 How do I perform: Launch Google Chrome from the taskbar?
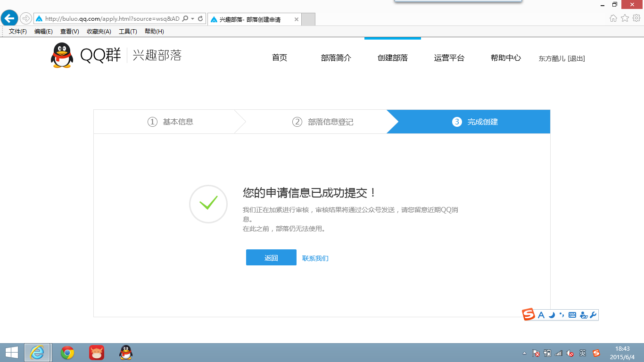[x=67, y=353]
